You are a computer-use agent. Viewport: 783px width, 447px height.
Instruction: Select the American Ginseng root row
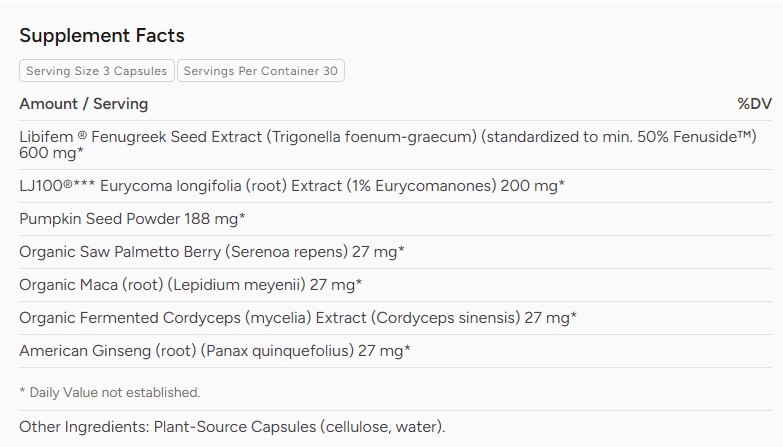(395, 351)
